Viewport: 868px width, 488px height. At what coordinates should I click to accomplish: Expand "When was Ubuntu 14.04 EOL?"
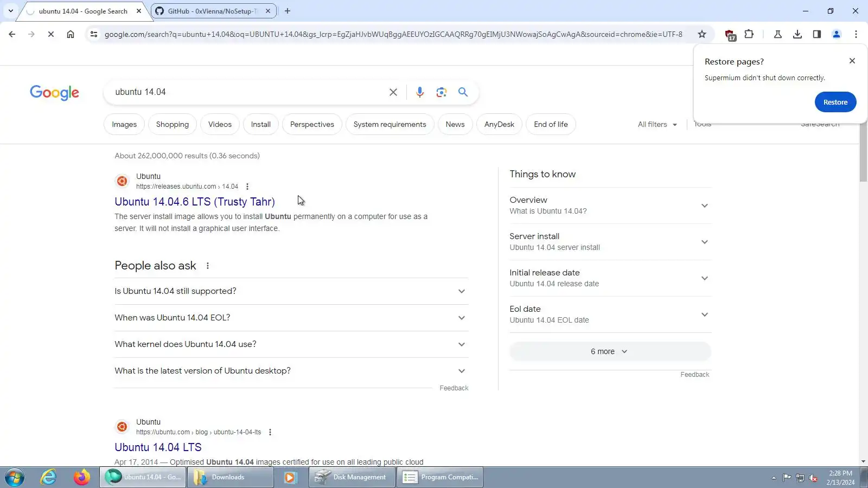291,318
